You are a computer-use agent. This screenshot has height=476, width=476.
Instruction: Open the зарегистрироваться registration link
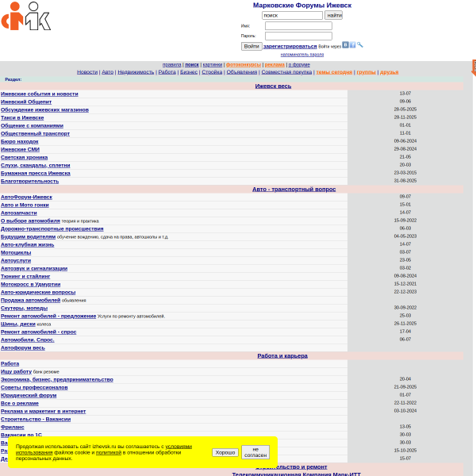(x=290, y=47)
